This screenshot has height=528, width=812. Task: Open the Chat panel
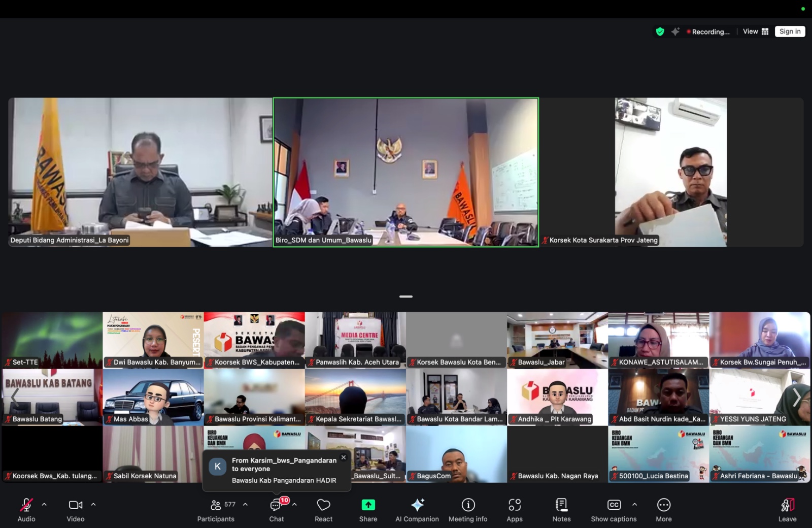pyautogui.click(x=276, y=510)
